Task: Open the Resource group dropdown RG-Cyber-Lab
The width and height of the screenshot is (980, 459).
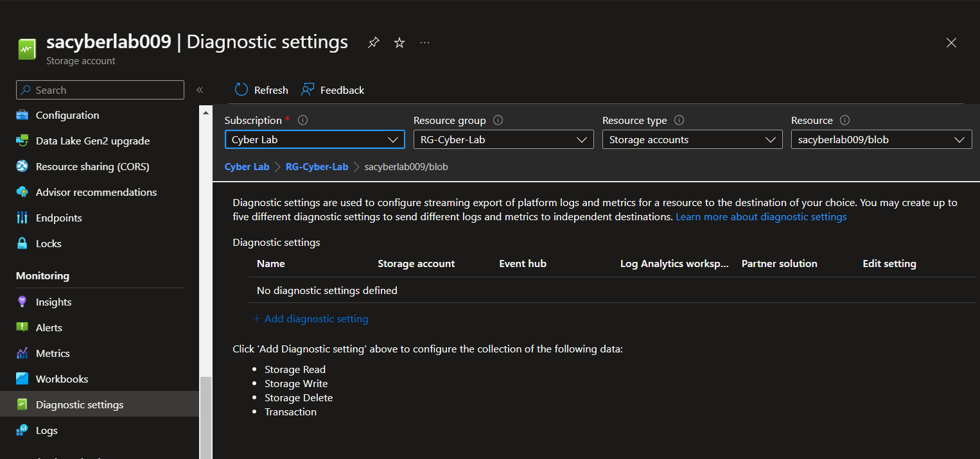Action: [x=503, y=140]
